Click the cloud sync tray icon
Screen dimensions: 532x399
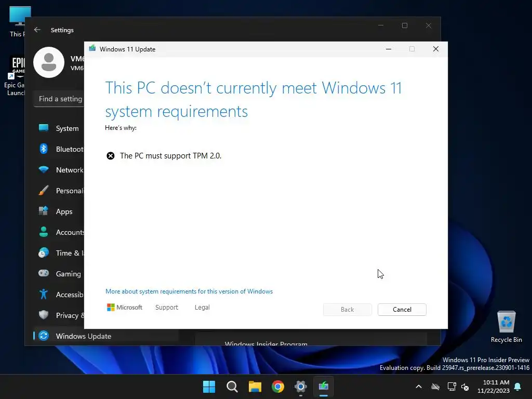(435, 387)
